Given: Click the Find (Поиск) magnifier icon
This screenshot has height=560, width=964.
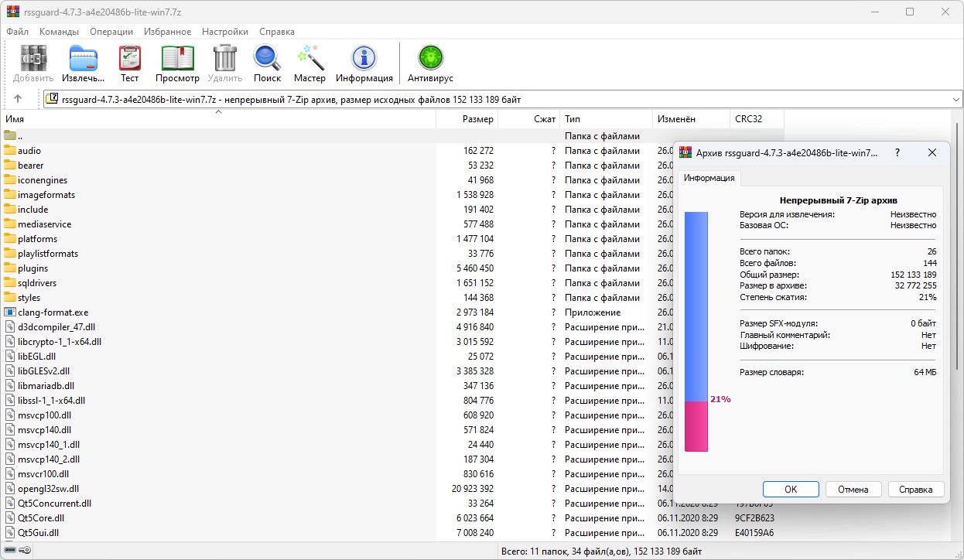Looking at the screenshot, I should click(x=267, y=60).
